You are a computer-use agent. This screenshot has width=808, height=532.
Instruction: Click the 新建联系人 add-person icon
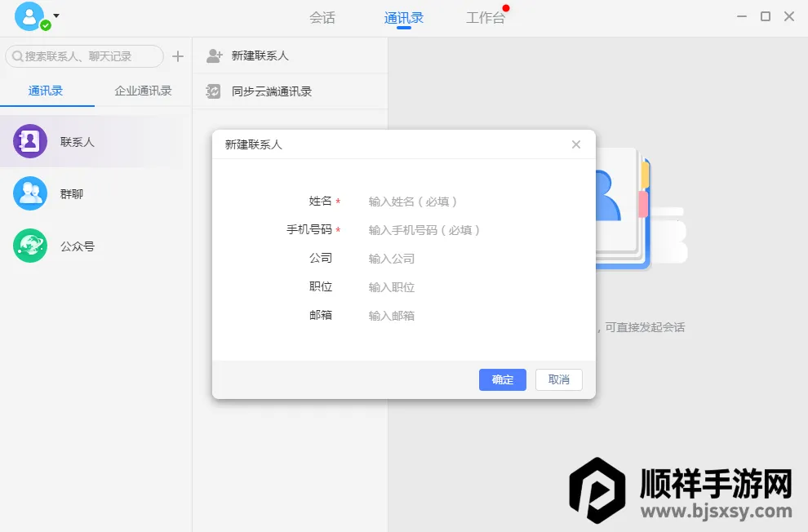[x=214, y=55]
